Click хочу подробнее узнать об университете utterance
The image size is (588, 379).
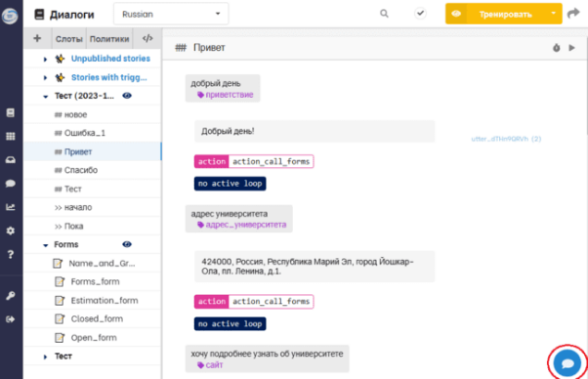267,358
